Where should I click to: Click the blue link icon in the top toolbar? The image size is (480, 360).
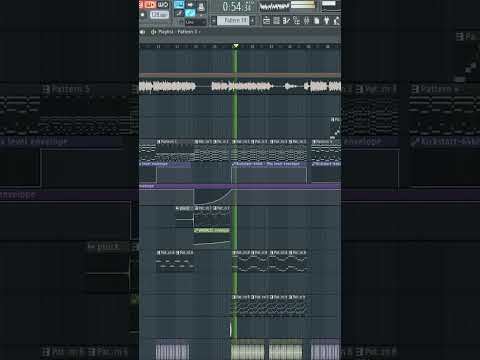click(x=190, y=13)
